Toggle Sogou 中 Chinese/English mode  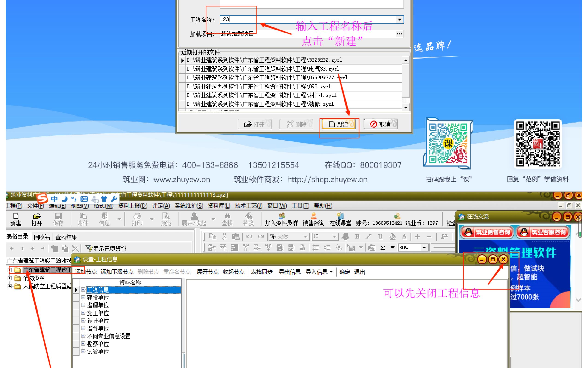54,199
